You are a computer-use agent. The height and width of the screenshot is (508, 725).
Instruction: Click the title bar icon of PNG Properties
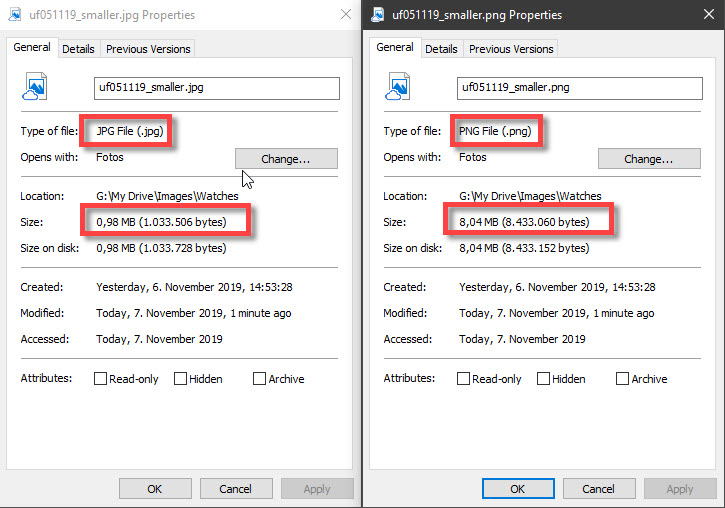tap(376, 15)
